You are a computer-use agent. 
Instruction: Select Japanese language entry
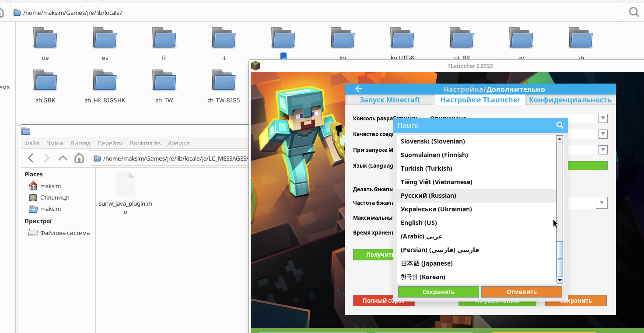(476, 263)
